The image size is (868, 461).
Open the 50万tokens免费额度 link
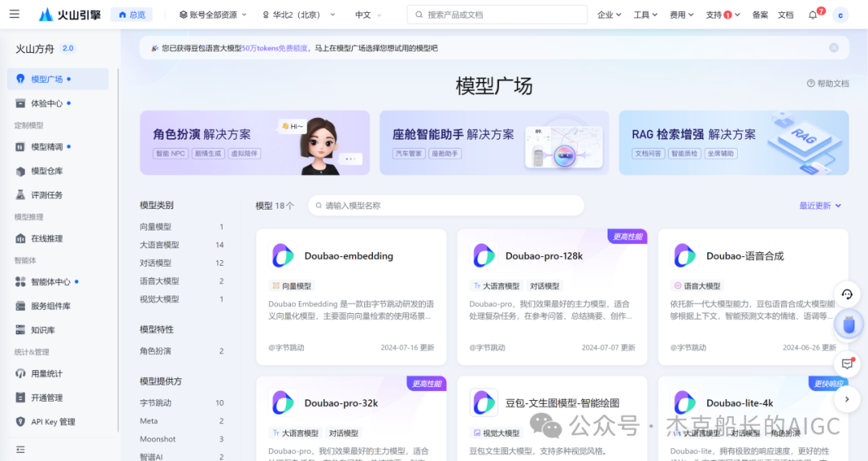[275, 48]
